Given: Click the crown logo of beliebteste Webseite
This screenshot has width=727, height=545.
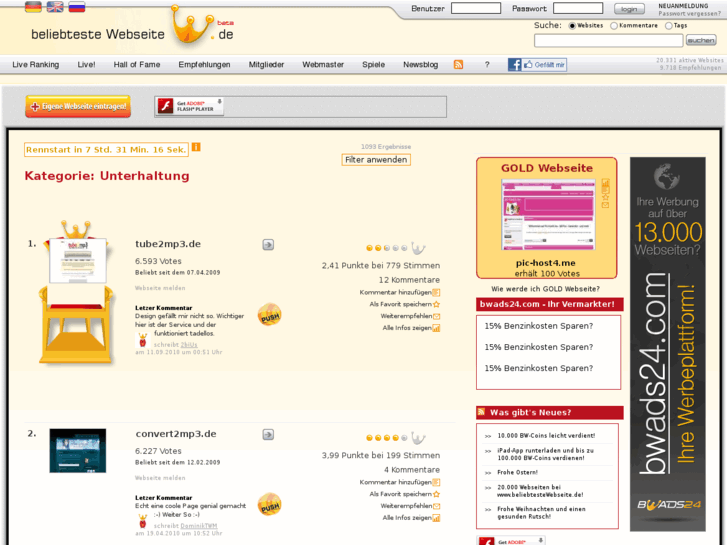Looking at the screenshot, I should coord(192,26).
